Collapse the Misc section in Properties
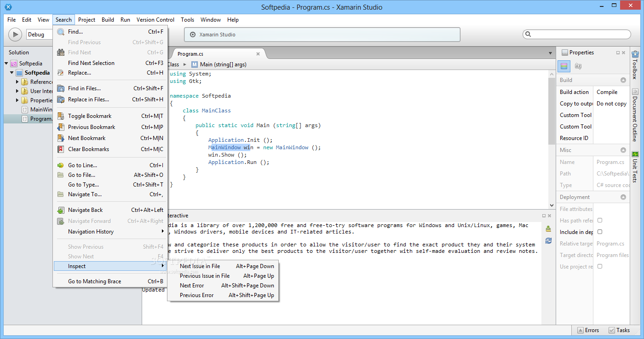Screen dimensions: 644x339 [623, 150]
